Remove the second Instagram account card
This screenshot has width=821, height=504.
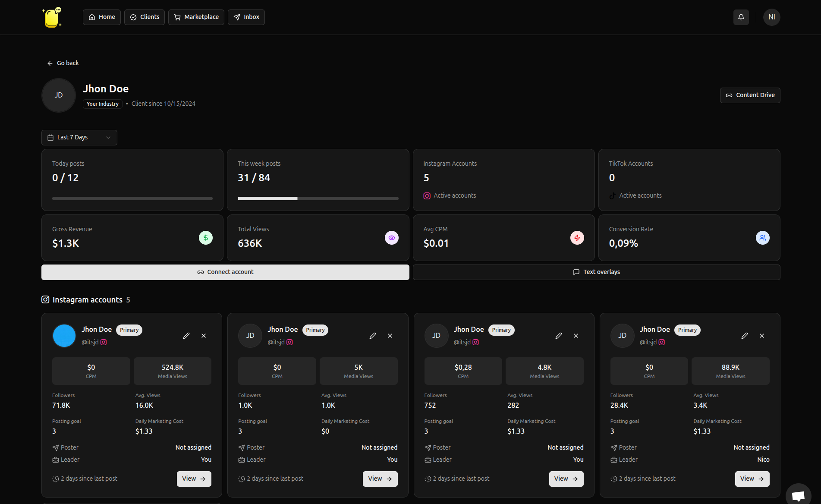coord(390,336)
